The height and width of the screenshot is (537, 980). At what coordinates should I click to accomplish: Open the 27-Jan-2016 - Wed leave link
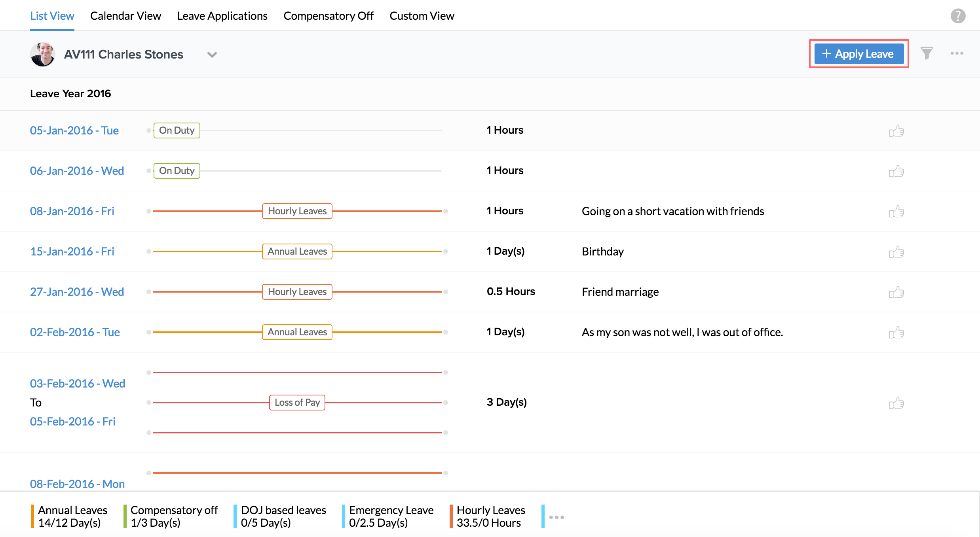point(77,292)
